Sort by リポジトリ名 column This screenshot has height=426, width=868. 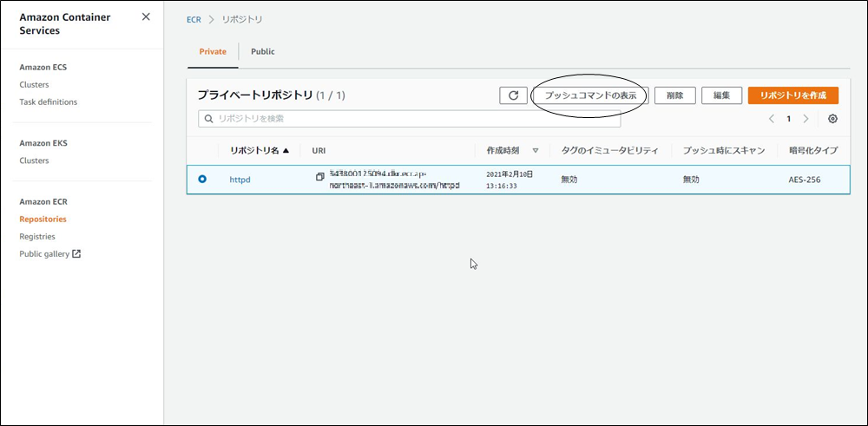[260, 150]
